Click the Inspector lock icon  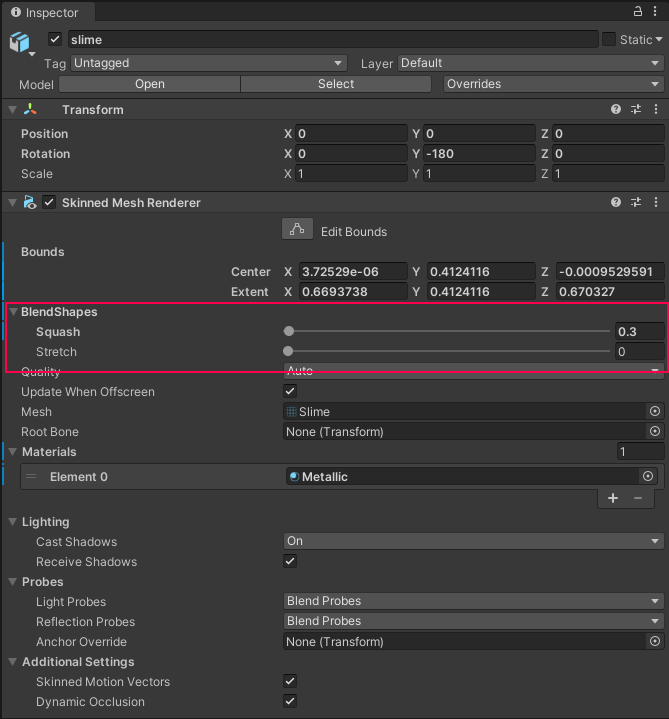pyautogui.click(x=639, y=11)
